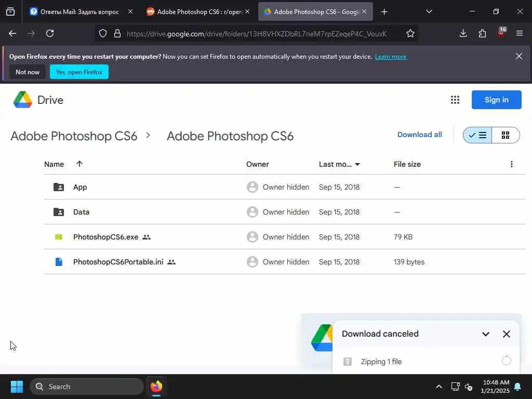This screenshot has height=399, width=532.
Task: Open the three-dot more options menu in the file list header
Action: pos(512,164)
